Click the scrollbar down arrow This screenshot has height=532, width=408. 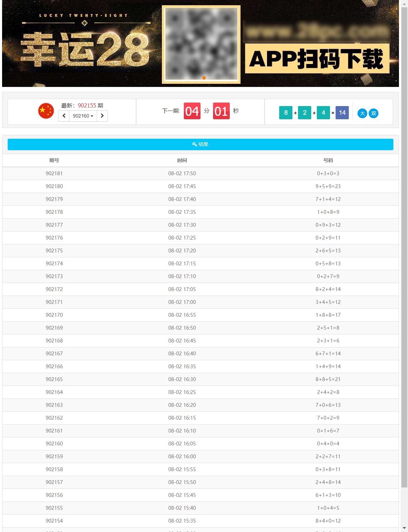(x=404, y=529)
